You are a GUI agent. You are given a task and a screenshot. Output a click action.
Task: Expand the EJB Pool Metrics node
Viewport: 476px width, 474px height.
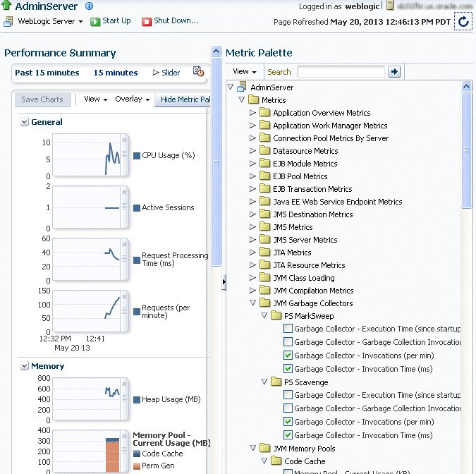pos(252,176)
